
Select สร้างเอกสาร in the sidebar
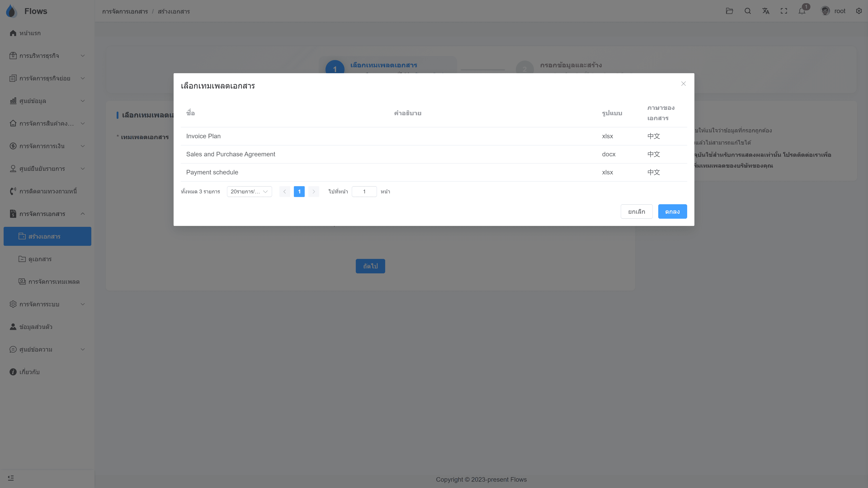pos(47,236)
